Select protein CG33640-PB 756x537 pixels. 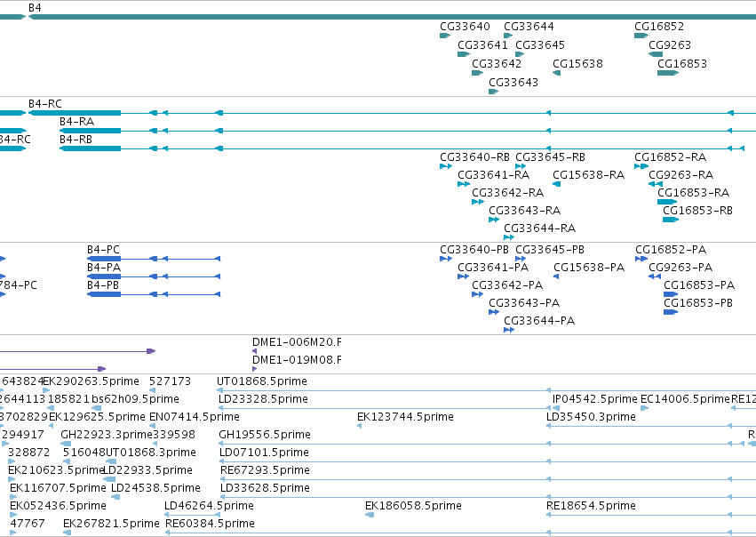click(474, 250)
